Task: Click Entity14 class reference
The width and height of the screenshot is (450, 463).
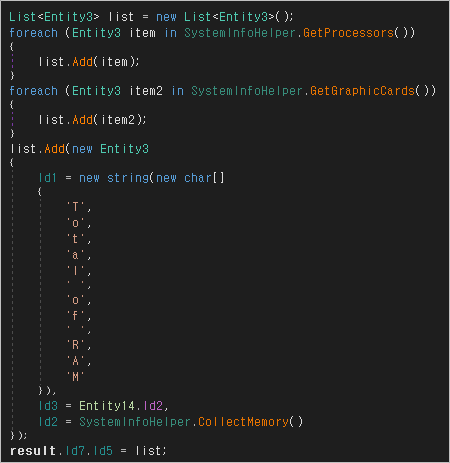Action: 106,406
